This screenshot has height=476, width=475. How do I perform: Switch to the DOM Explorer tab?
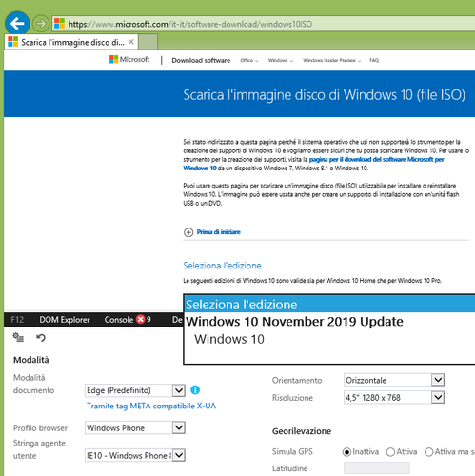point(65,320)
